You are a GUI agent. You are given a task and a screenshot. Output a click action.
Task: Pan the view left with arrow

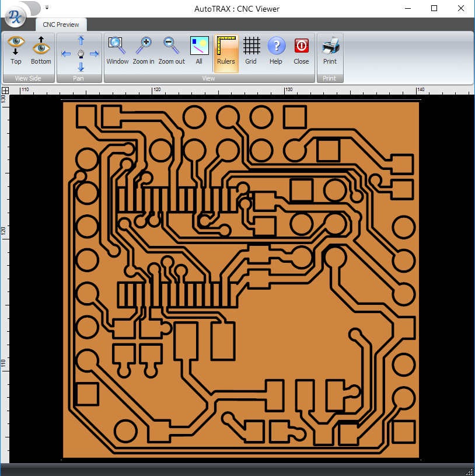[x=66, y=54]
